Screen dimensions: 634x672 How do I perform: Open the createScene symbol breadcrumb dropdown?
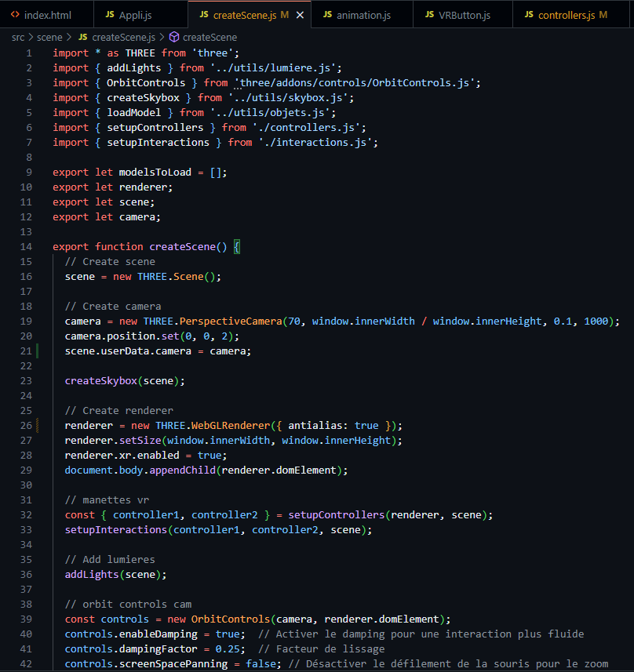point(210,37)
